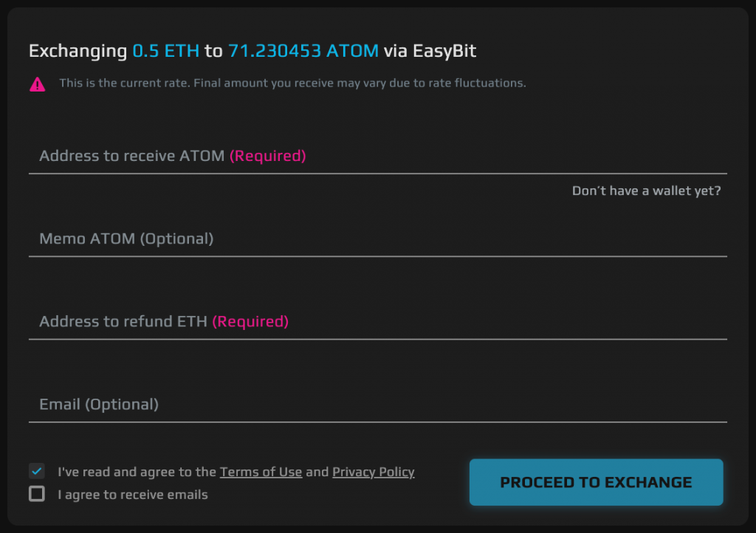Click the pink warning triangle icon

click(x=37, y=84)
